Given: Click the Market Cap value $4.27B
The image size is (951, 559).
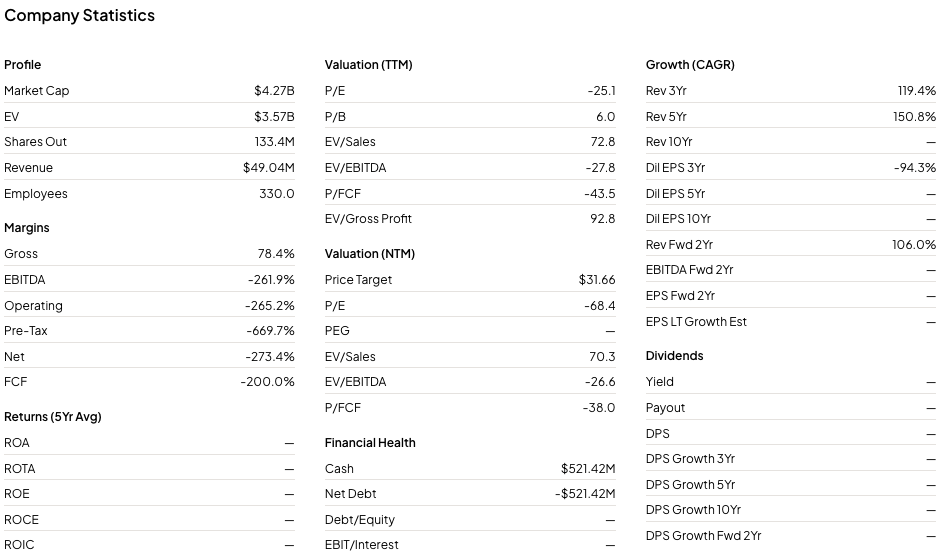Looking at the screenshot, I should [274, 91].
